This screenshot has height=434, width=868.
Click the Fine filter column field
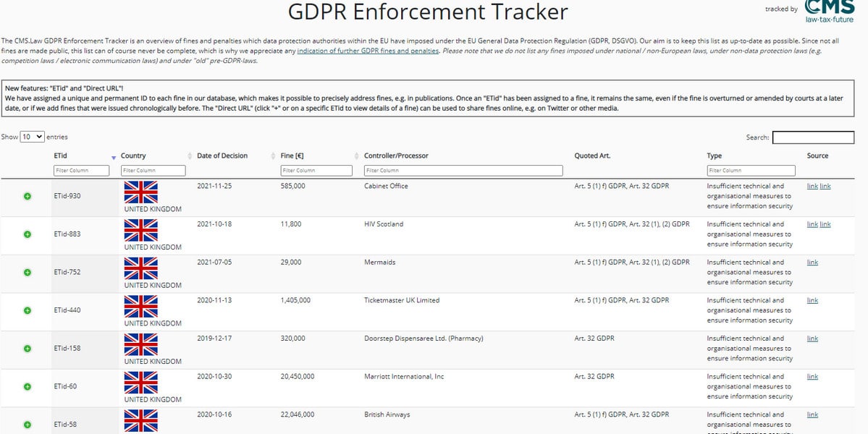[316, 170]
